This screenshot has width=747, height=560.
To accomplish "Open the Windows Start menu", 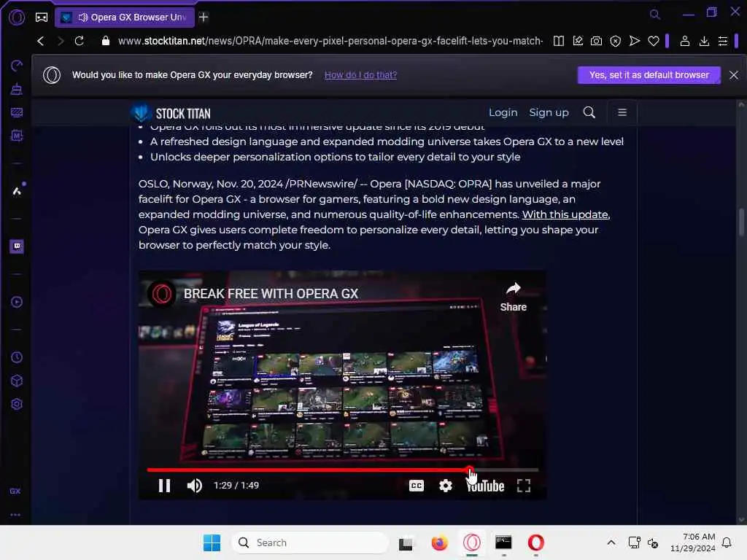I will tap(212, 542).
